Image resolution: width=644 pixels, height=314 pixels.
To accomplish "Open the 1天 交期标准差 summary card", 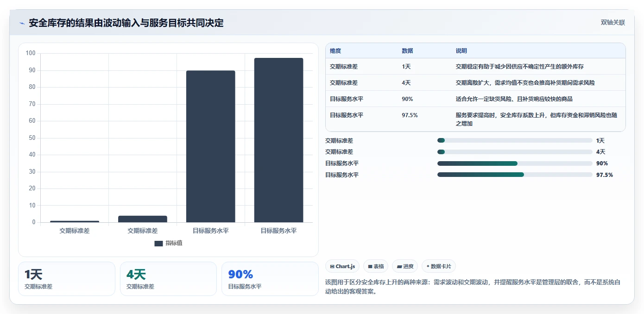I will (x=67, y=279).
